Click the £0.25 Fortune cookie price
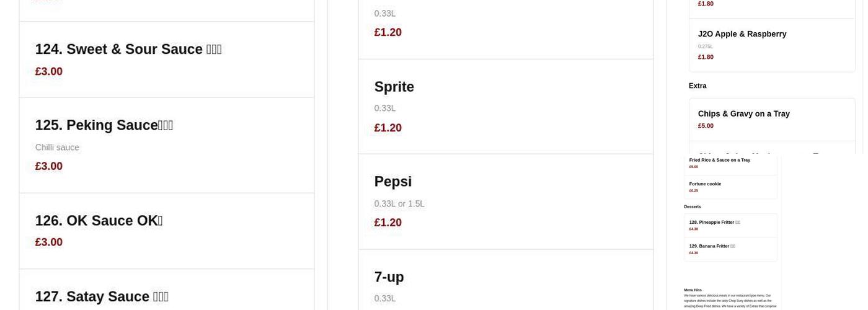This screenshot has width=868, height=310. pyautogui.click(x=693, y=191)
